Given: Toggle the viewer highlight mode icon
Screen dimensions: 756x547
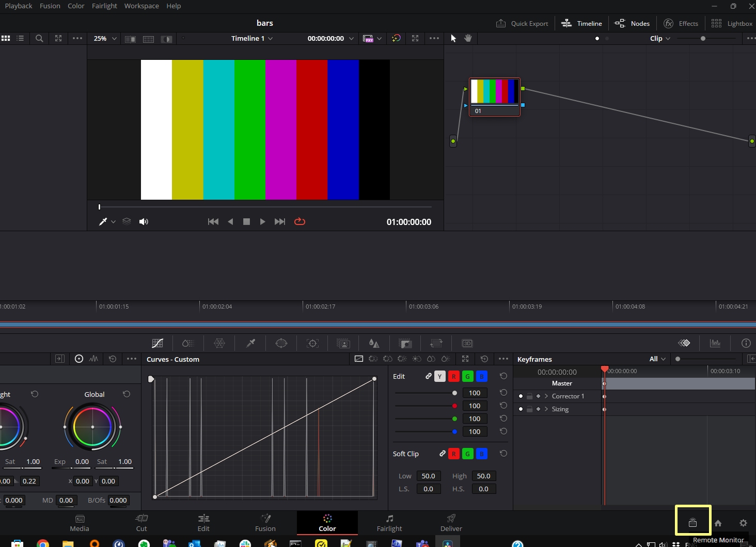Looking at the screenshot, I should [x=166, y=39].
